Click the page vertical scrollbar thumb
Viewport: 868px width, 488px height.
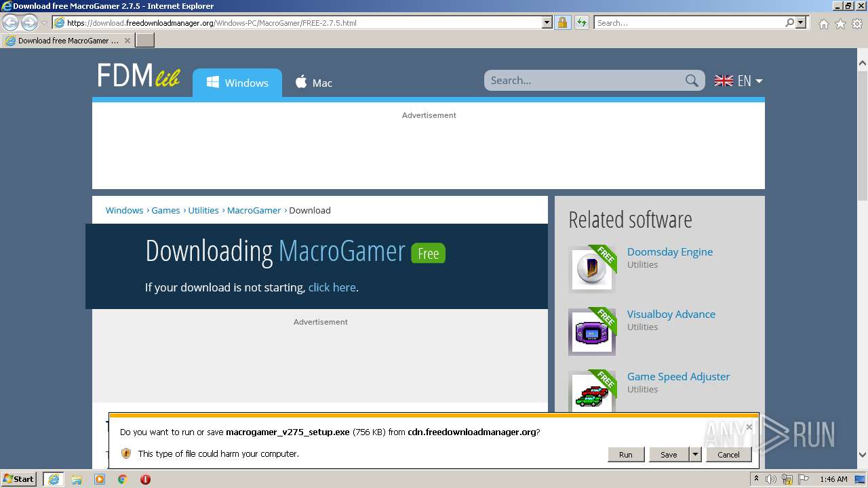(863, 136)
